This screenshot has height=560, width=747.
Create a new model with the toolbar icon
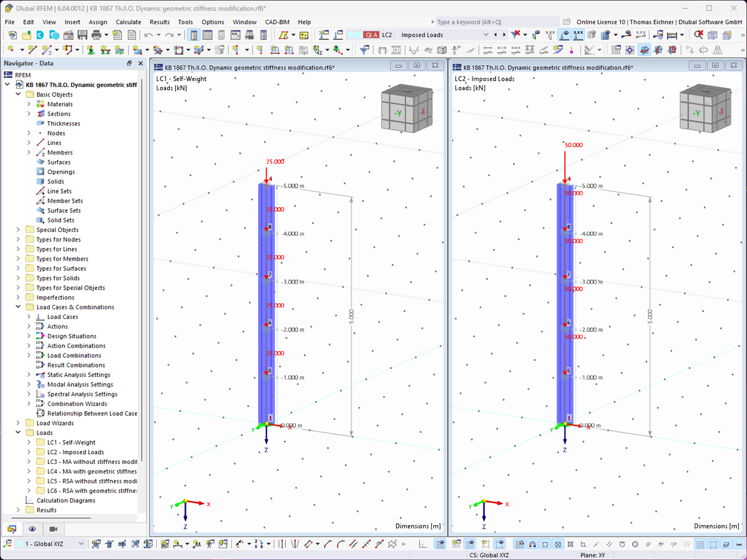(x=13, y=35)
